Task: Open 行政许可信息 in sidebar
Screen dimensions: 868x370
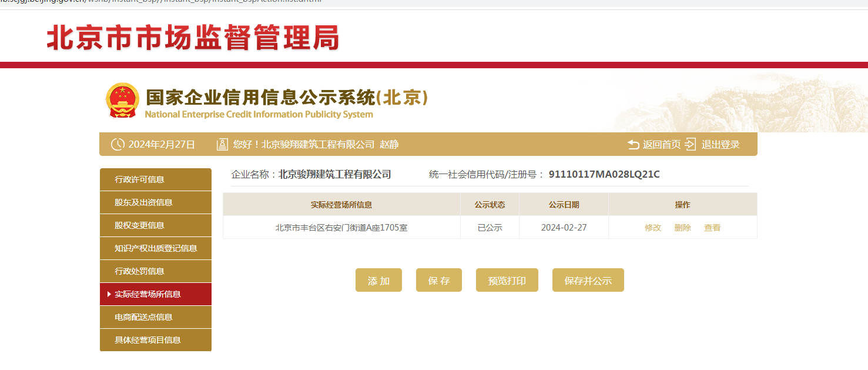Action: point(156,179)
